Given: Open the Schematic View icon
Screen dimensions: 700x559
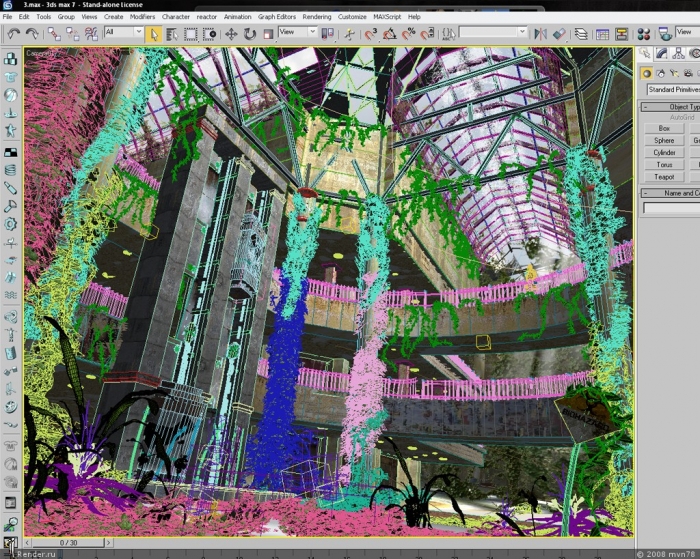Looking at the screenshot, I should (621, 34).
